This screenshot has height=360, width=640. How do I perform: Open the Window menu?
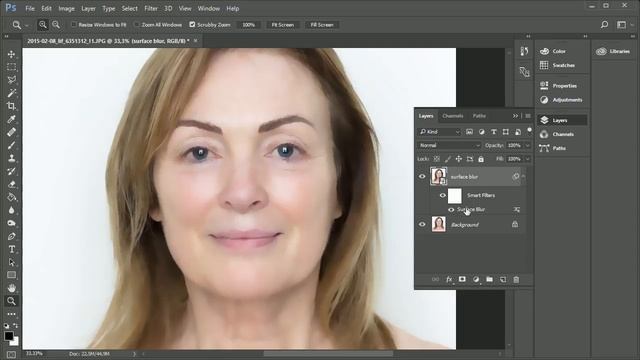click(x=209, y=8)
